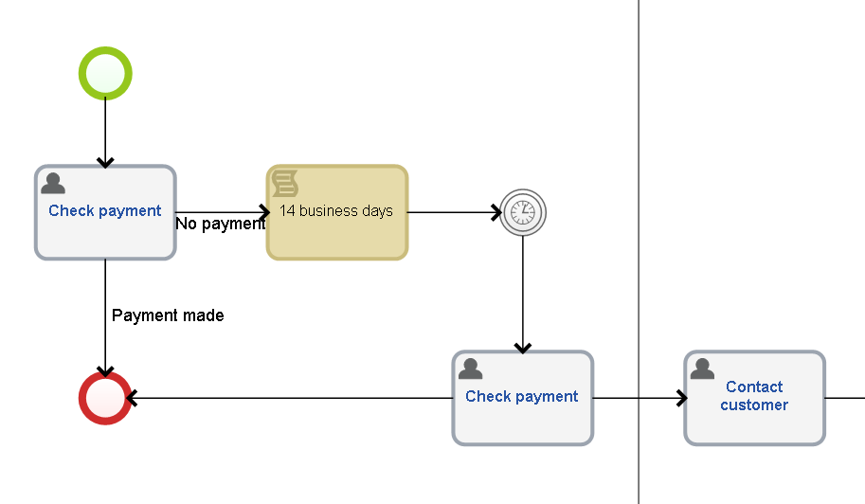The height and width of the screenshot is (504, 865).
Task: Select the Contact customer task text
Action: 754,396
